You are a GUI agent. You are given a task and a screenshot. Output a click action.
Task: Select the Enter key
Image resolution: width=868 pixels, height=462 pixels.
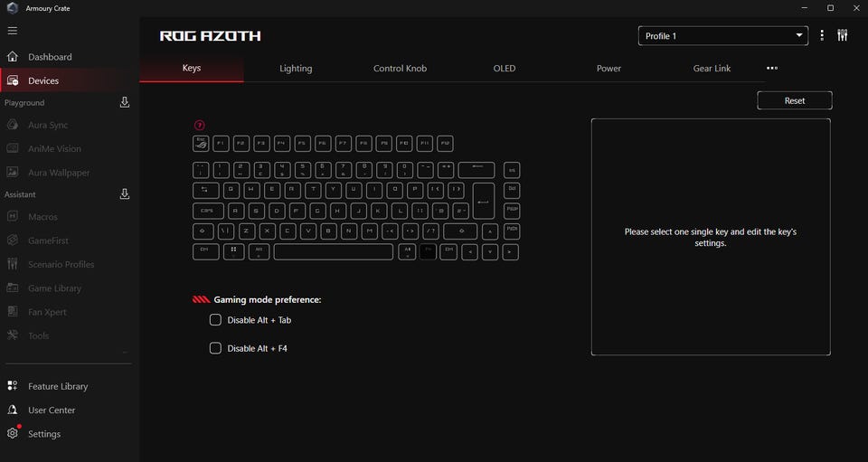pos(483,201)
